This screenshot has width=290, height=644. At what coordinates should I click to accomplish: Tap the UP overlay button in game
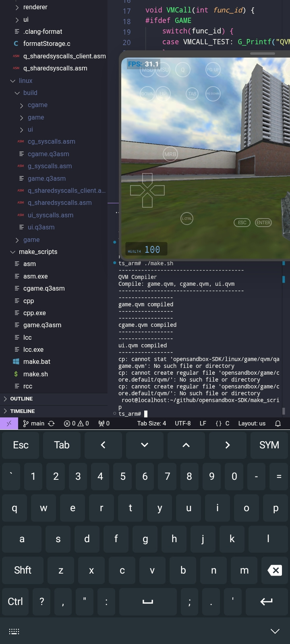163,93
